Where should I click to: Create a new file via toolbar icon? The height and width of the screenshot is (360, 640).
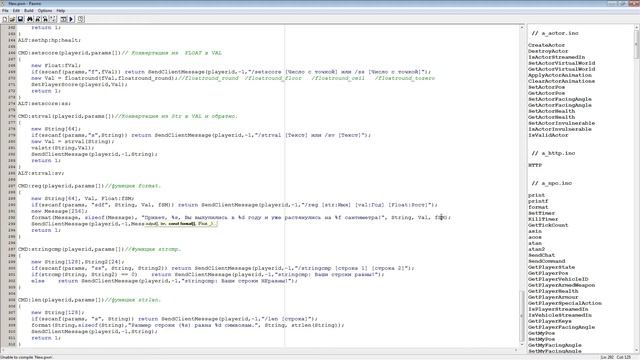pyautogui.click(x=5, y=19)
